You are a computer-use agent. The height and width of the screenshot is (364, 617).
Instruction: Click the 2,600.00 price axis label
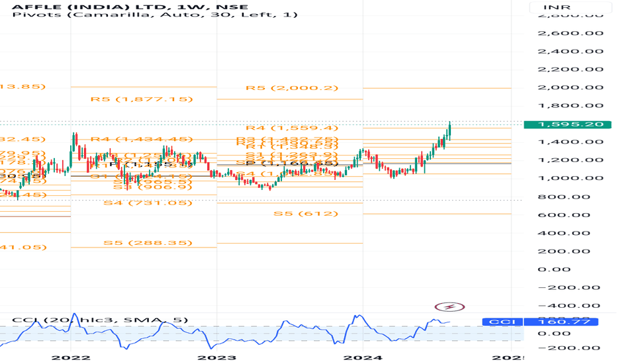coord(571,33)
